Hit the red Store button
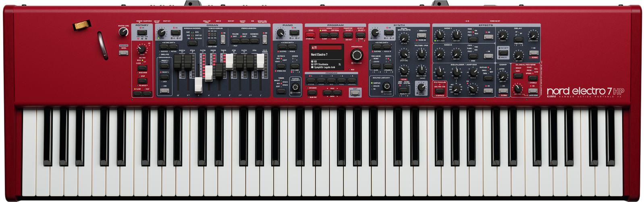The height and width of the screenshot is (202, 644). pyautogui.click(x=310, y=35)
